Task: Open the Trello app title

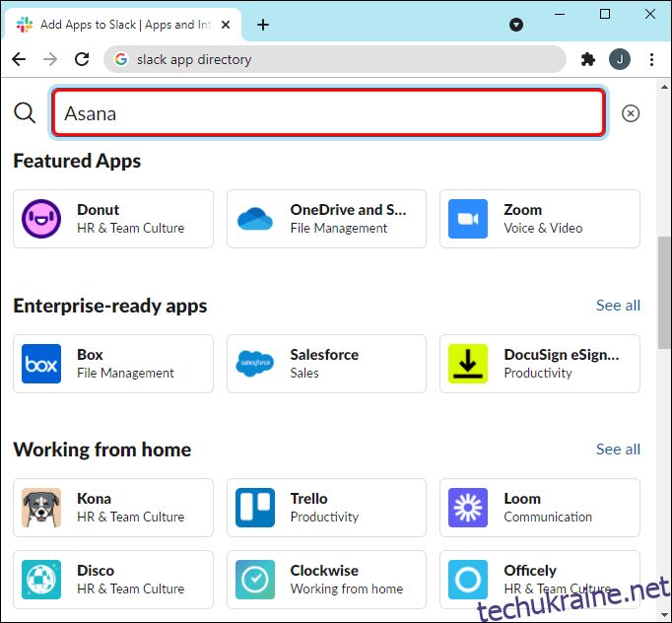Action: [x=308, y=499]
